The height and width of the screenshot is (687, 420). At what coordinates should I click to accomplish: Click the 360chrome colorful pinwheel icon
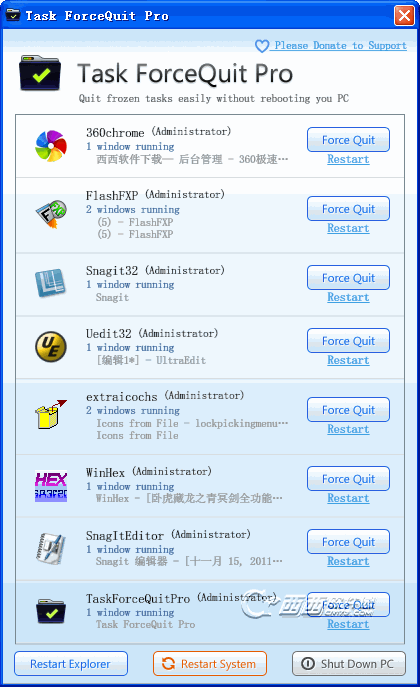coord(51,146)
